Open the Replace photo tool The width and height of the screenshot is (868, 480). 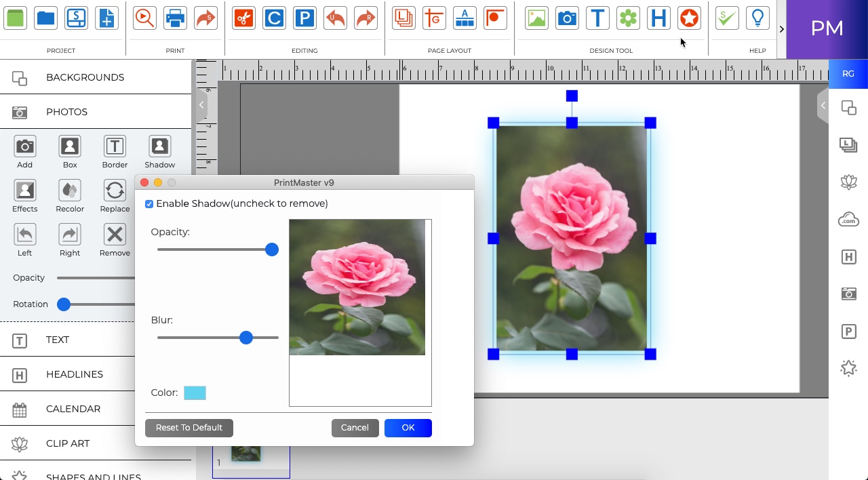pos(114,191)
